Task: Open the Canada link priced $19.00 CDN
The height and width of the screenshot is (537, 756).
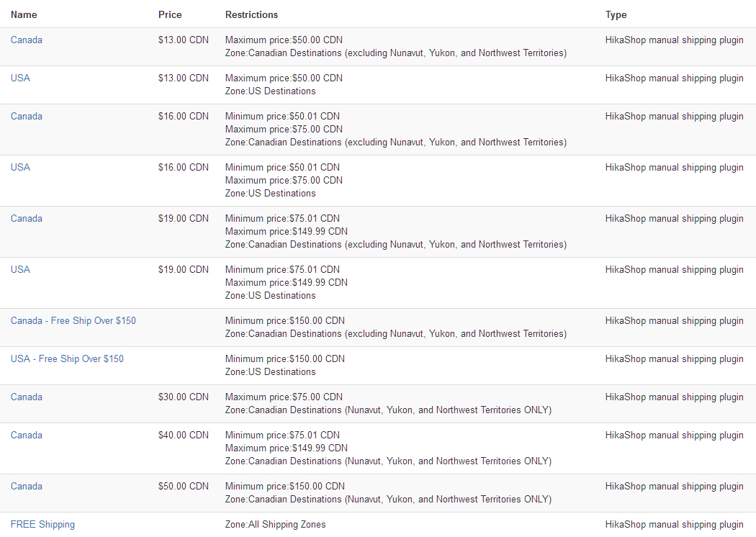Action: (x=27, y=219)
